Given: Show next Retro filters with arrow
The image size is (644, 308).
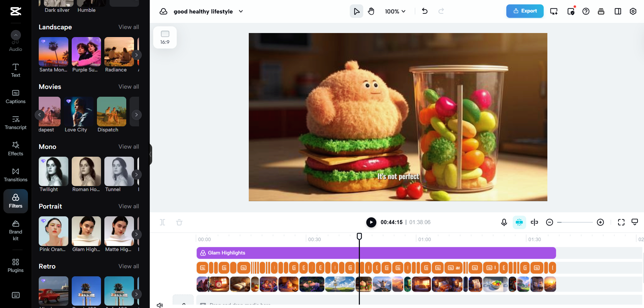Looking at the screenshot, I should tap(136, 294).
